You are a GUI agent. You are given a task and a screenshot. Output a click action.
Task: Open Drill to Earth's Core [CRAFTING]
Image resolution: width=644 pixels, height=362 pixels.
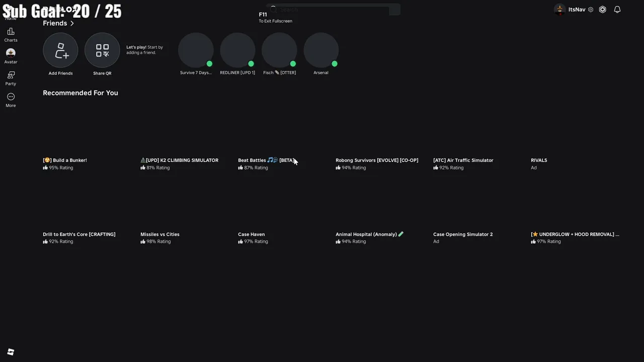(79, 234)
